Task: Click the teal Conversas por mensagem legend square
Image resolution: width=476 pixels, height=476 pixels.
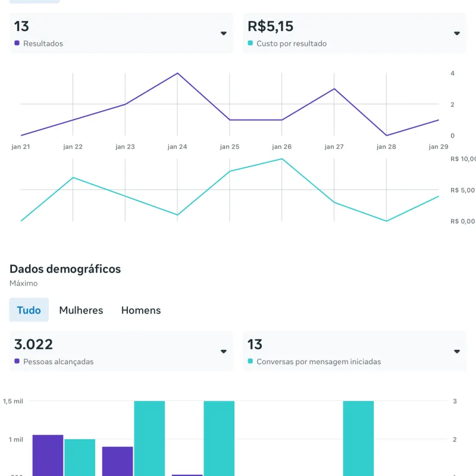Action: (x=250, y=361)
